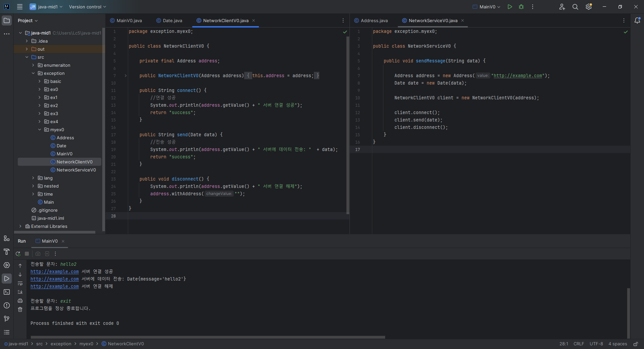Click the console up-arrow navigation button
This screenshot has height=349, width=644.
tap(20, 265)
